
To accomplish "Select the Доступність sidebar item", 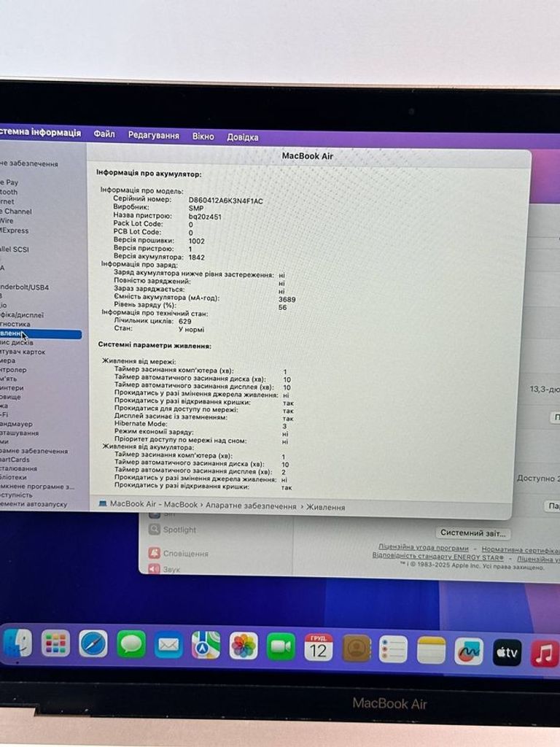I will coord(16,495).
